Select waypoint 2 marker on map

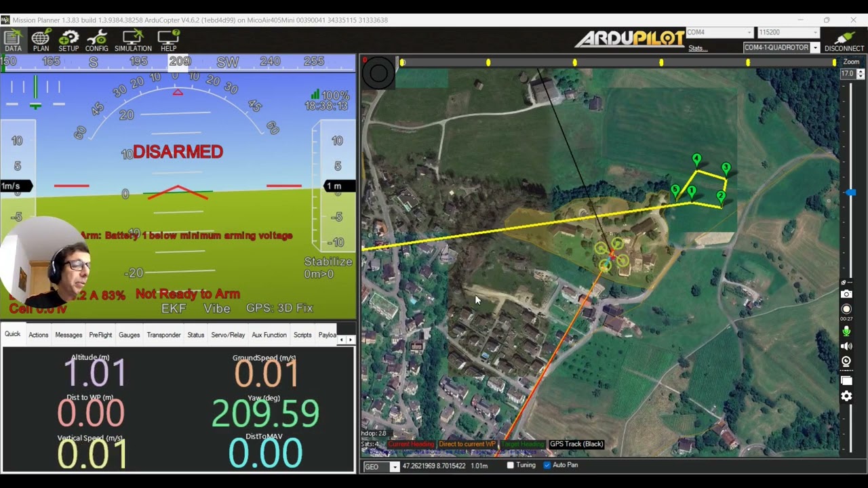pos(720,197)
